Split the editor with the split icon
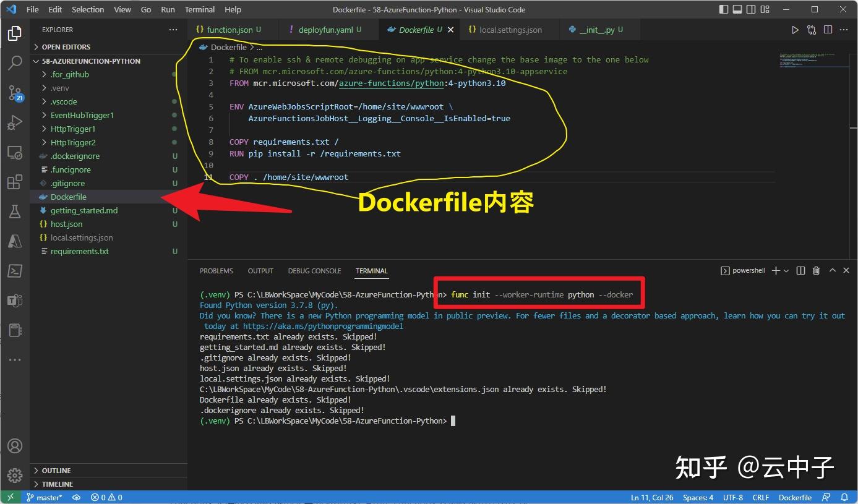Screen dimensions: 858x504 pos(827,29)
